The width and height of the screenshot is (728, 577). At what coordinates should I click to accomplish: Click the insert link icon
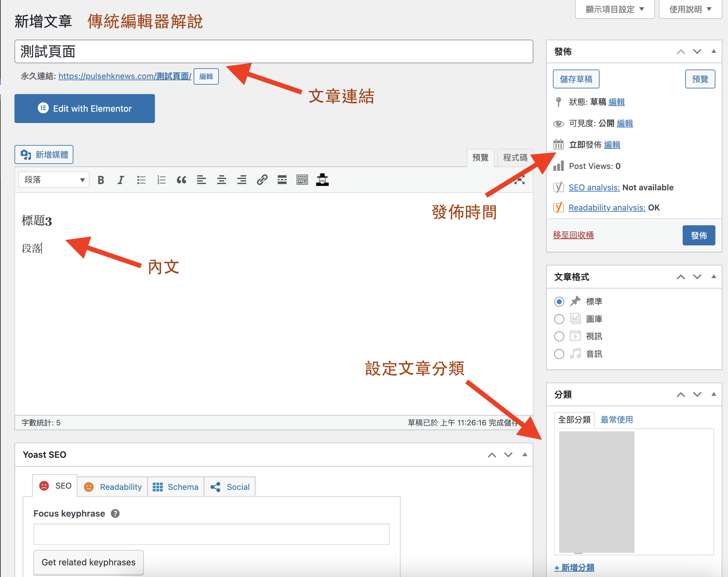tap(262, 180)
